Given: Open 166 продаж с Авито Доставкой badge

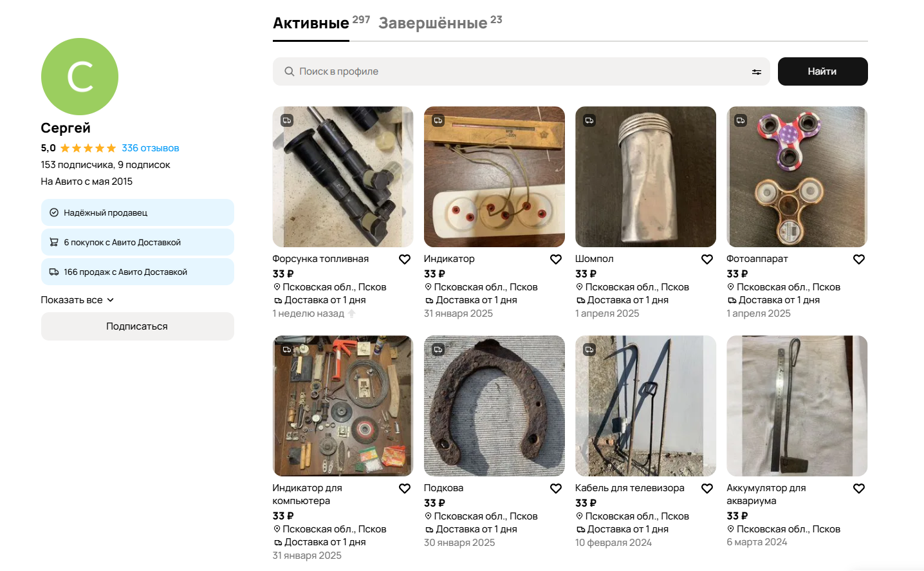Looking at the screenshot, I should (x=137, y=272).
